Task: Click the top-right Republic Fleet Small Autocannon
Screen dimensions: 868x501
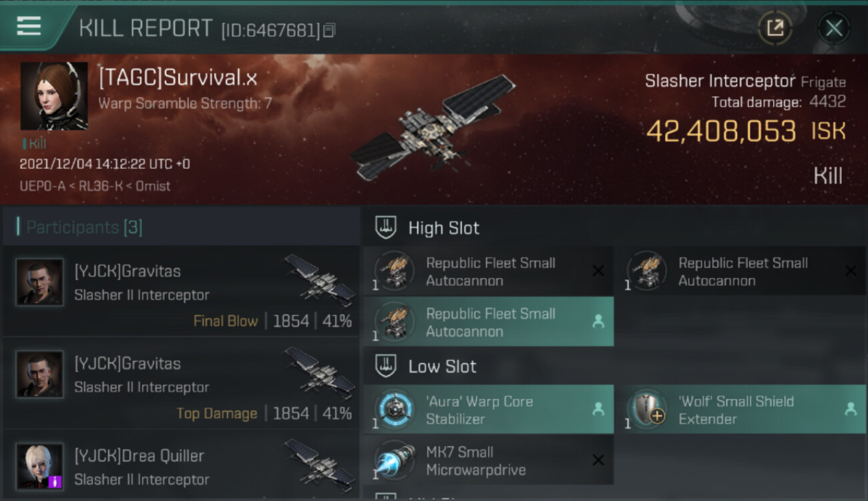Action: [x=740, y=271]
